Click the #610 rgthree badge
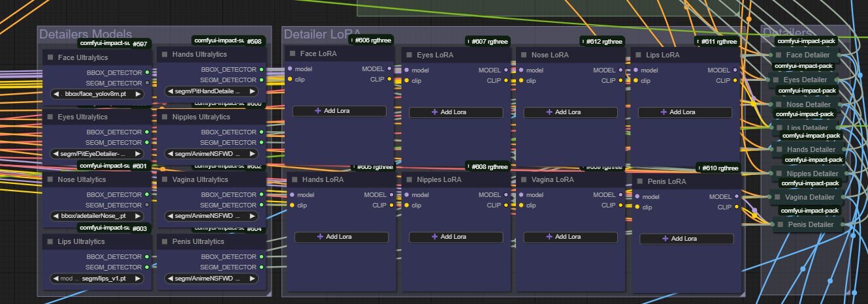This screenshot has height=304, width=868. [x=718, y=168]
